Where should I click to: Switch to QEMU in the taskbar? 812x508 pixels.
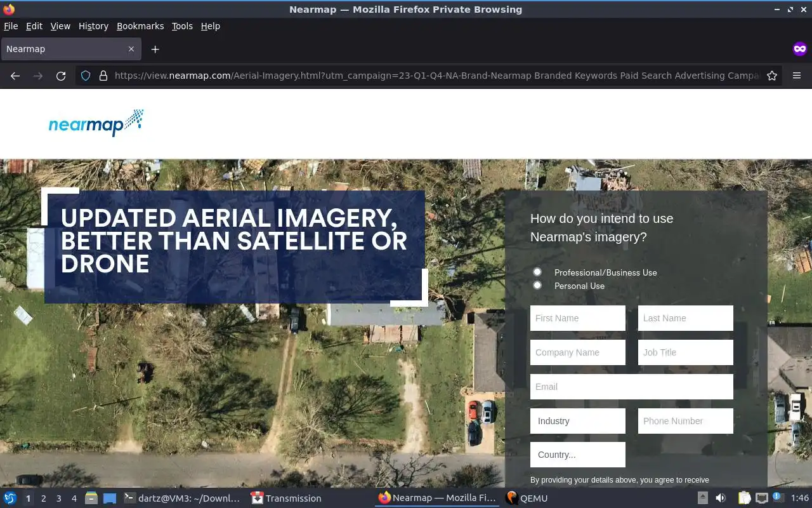[527, 498]
